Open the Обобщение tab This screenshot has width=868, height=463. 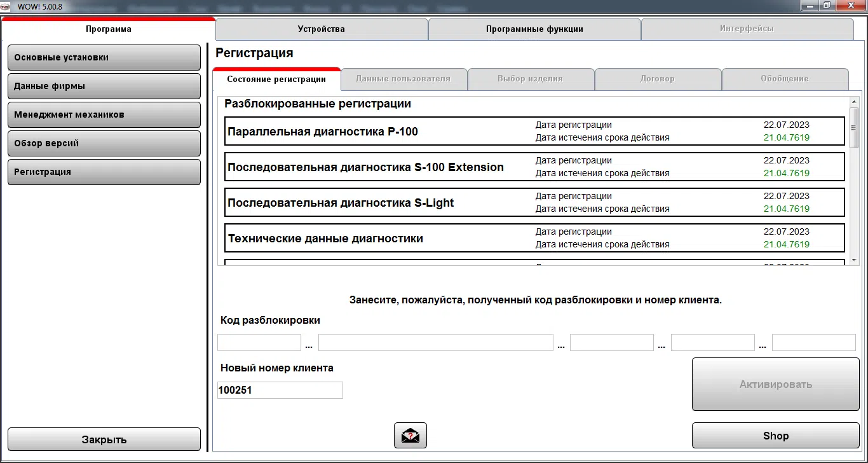coord(785,79)
